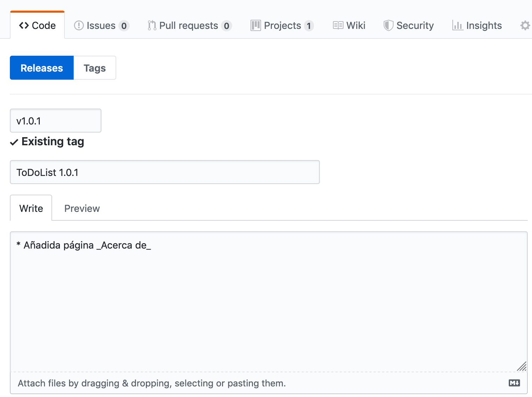Click the v1.0.1 tag version field
Image resolution: width=532 pixels, height=397 pixels.
point(56,121)
